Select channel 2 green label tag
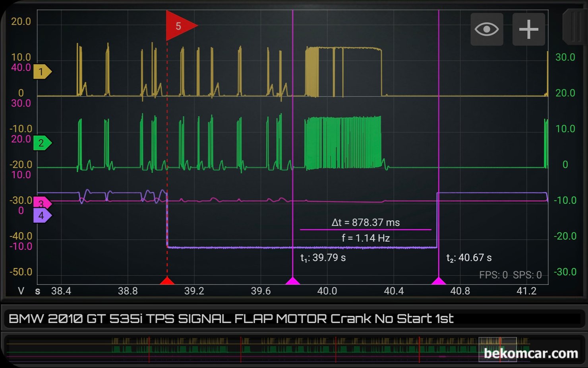Viewport: 588px width, 368px height. tap(42, 143)
